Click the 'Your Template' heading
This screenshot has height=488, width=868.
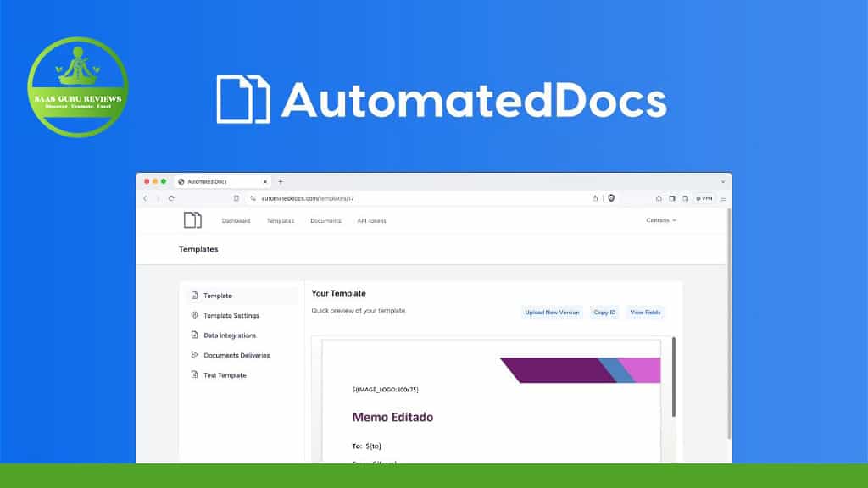(x=338, y=293)
